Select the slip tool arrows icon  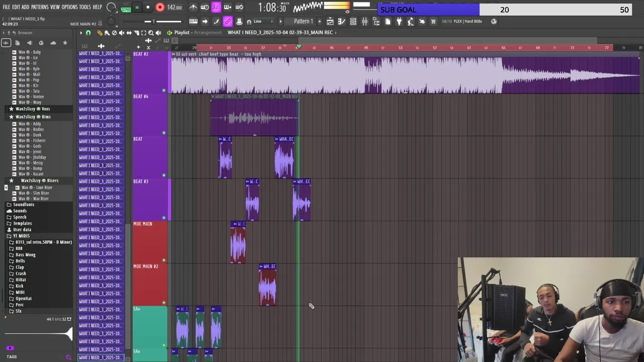pos(129,33)
